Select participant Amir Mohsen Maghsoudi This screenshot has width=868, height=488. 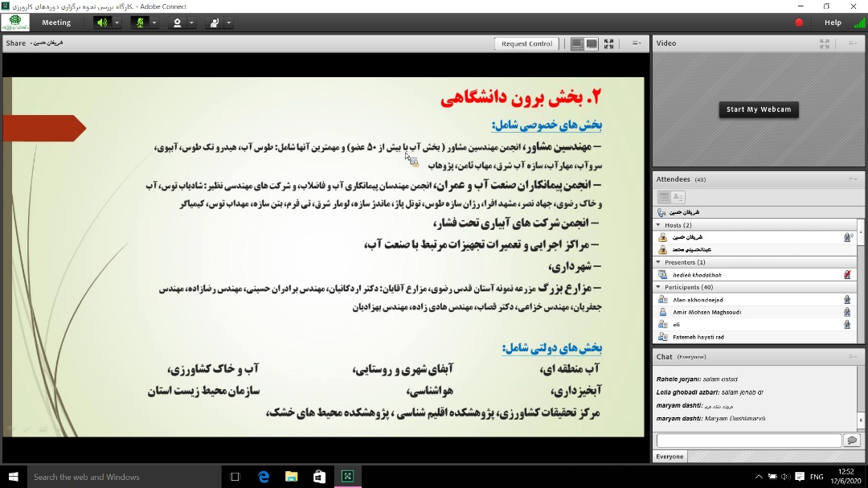point(755,312)
